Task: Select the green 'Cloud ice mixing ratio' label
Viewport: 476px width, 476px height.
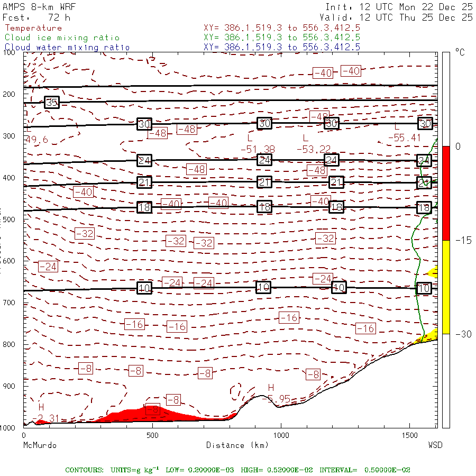Action: click(62, 38)
